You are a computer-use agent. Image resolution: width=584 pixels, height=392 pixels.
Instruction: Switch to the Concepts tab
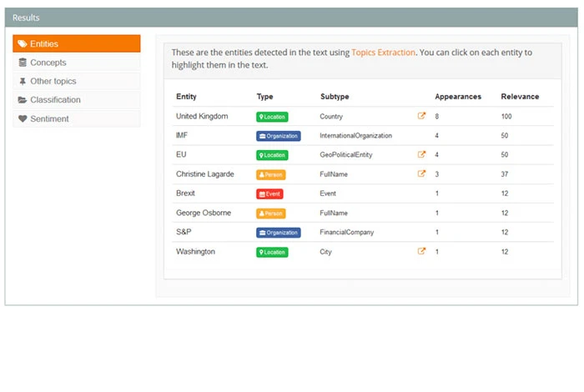coord(77,63)
